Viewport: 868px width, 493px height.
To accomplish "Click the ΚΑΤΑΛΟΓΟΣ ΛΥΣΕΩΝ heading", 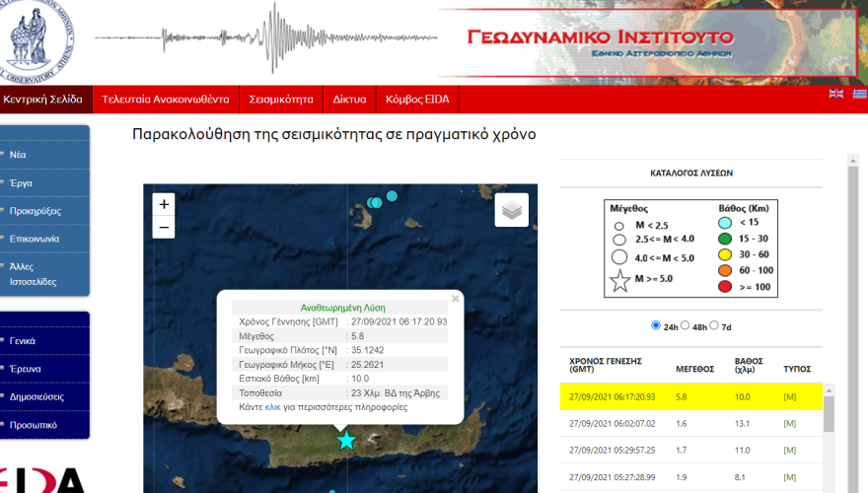I will (x=691, y=174).
